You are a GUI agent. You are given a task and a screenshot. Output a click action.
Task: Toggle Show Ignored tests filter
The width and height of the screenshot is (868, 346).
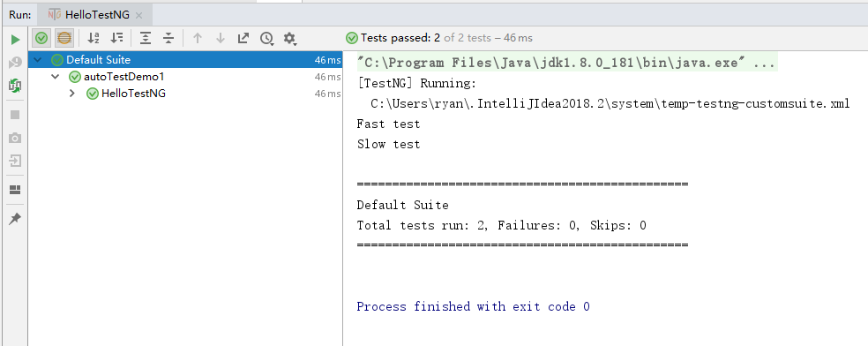click(64, 38)
